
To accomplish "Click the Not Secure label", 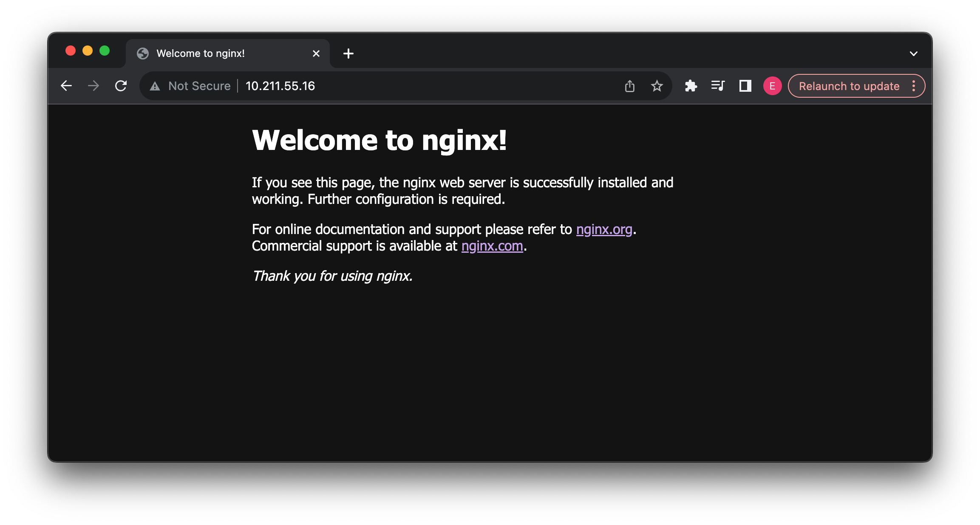I will tap(199, 86).
